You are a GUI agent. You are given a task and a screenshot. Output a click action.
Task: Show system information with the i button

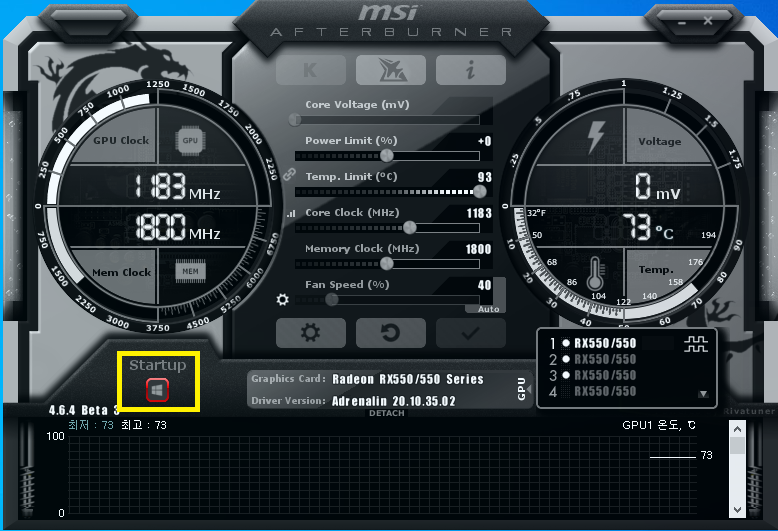470,70
